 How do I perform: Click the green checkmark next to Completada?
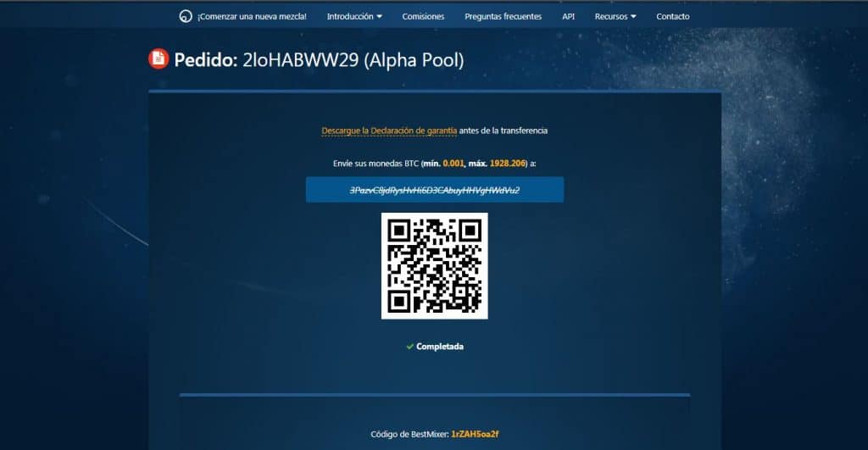point(409,347)
